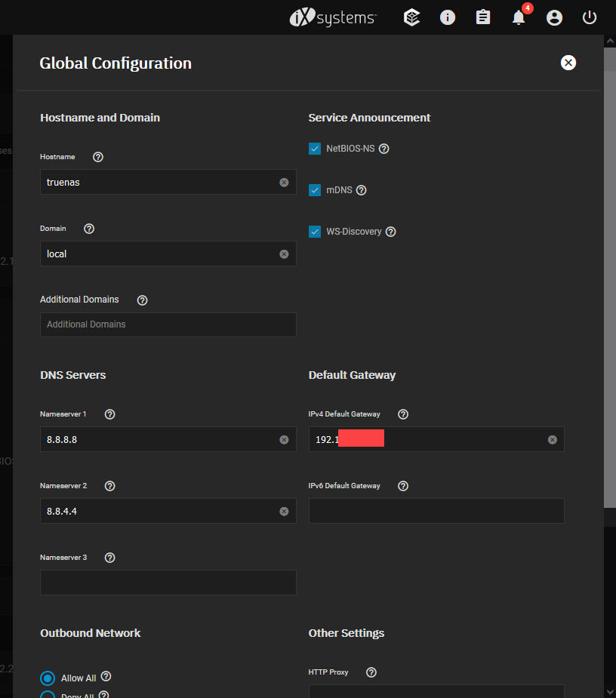Open the TrueCommand status icon
This screenshot has width=616, height=698.
[x=411, y=17]
